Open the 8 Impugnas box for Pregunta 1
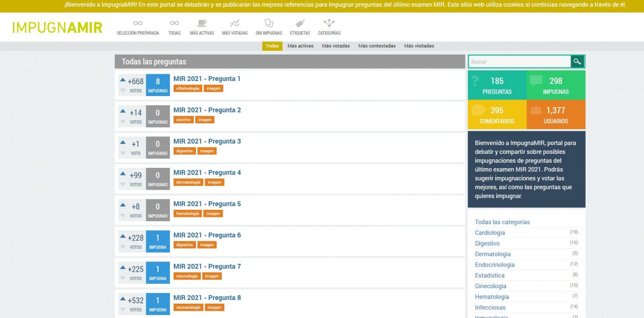This screenshot has height=318, width=644. (158, 85)
